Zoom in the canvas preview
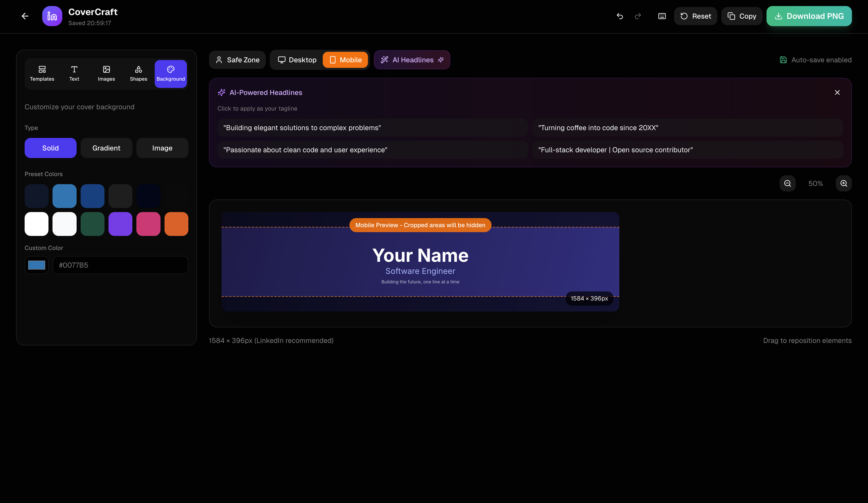This screenshot has height=503, width=868. point(844,183)
